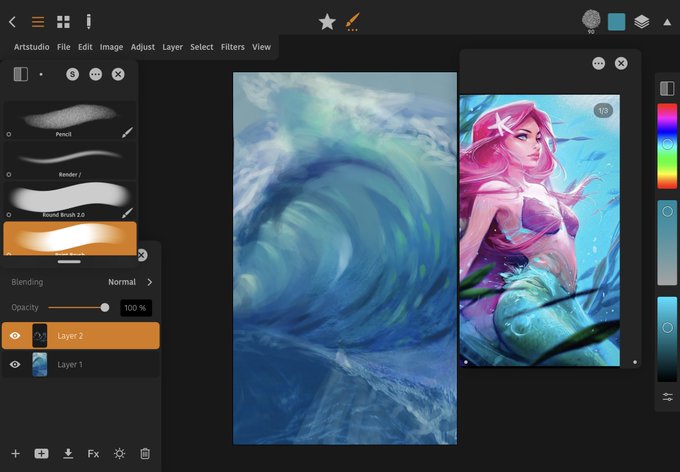This screenshot has width=680, height=472.
Task: Open the File menu
Action: 64,47
